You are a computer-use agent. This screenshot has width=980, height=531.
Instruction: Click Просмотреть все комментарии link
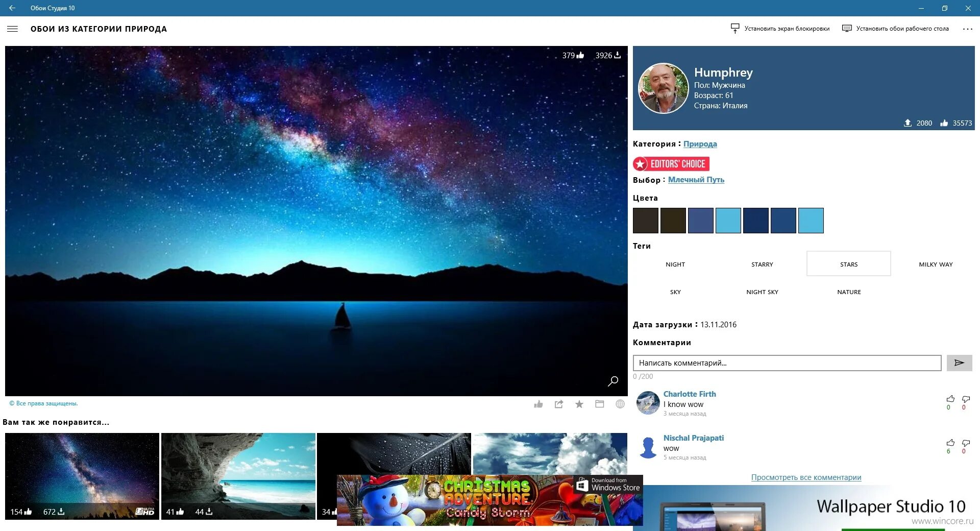[x=805, y=477]
